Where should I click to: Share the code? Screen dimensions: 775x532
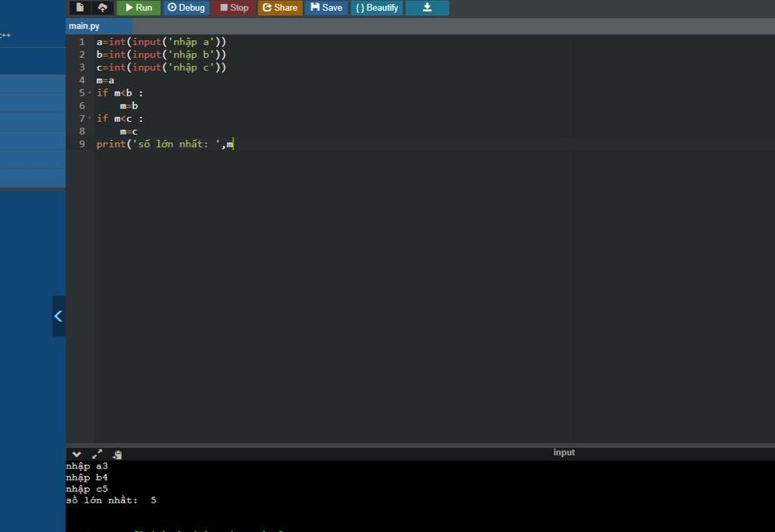(x=280, y=8)
